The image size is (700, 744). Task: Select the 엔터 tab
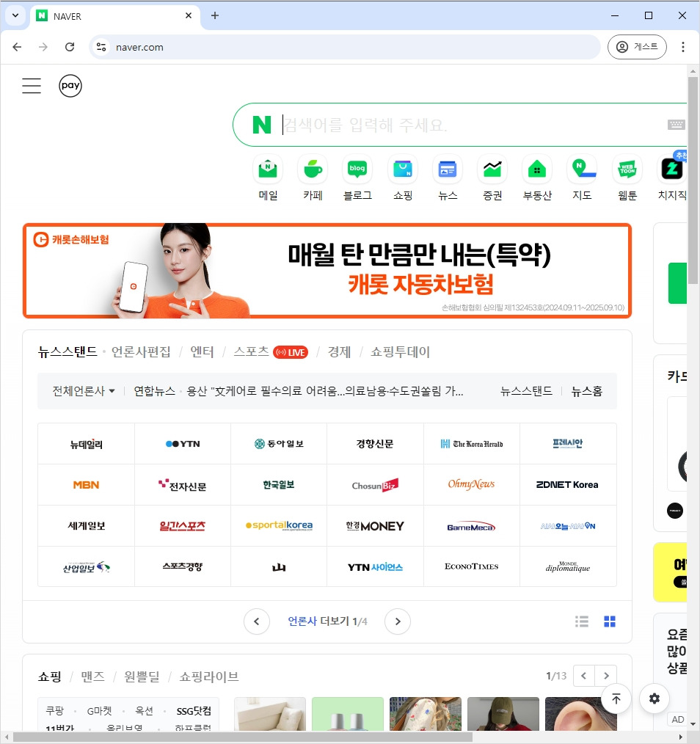click(x=203, y=351)
